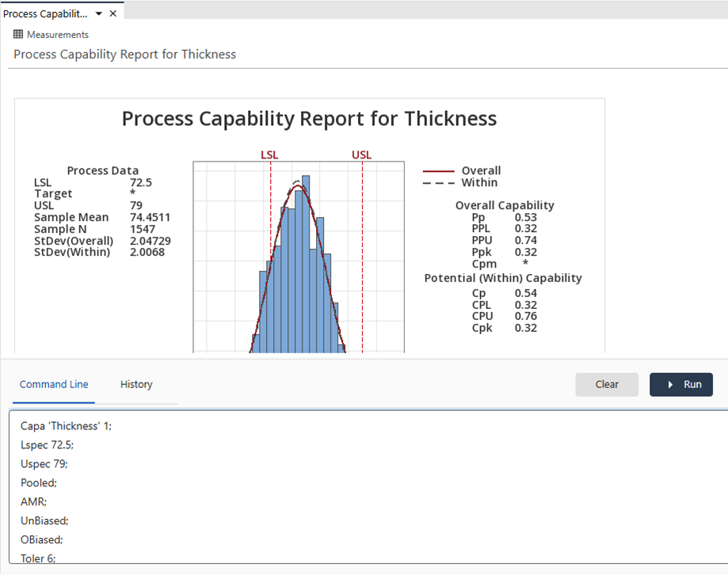The height and width of the screenshot is (575, 728).
Task: Click the Lspec 72.5 command line
Action: (47, 445)
